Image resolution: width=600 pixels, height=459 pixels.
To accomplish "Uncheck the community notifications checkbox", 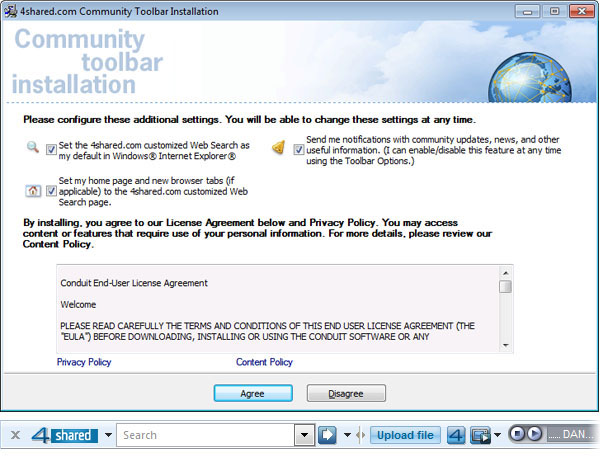I will coord(298,150).
